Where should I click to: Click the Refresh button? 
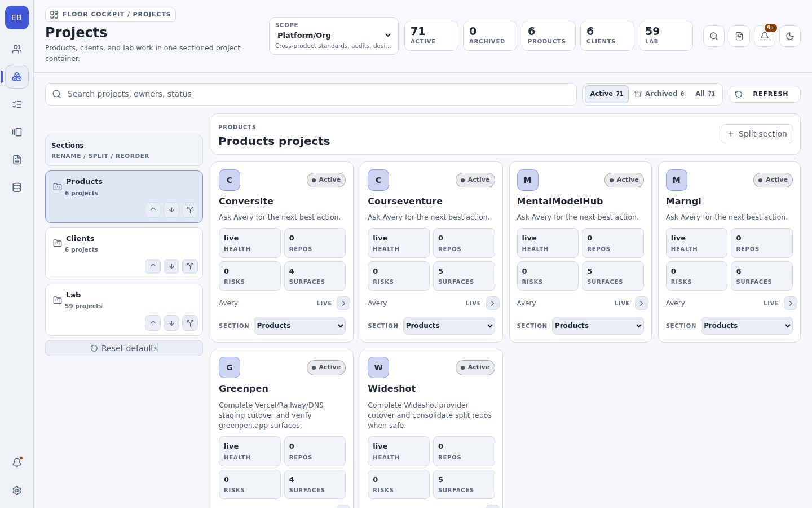click(x=764, y=94)
